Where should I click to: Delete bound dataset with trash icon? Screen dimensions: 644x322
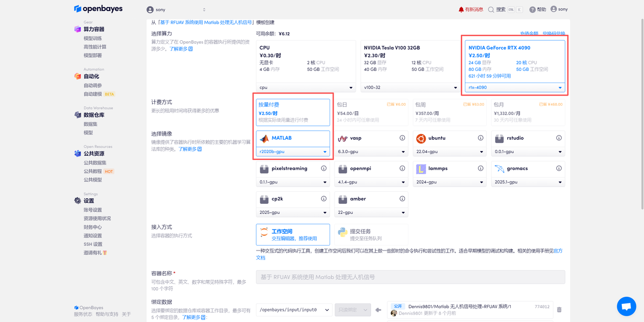click(559, 310)
